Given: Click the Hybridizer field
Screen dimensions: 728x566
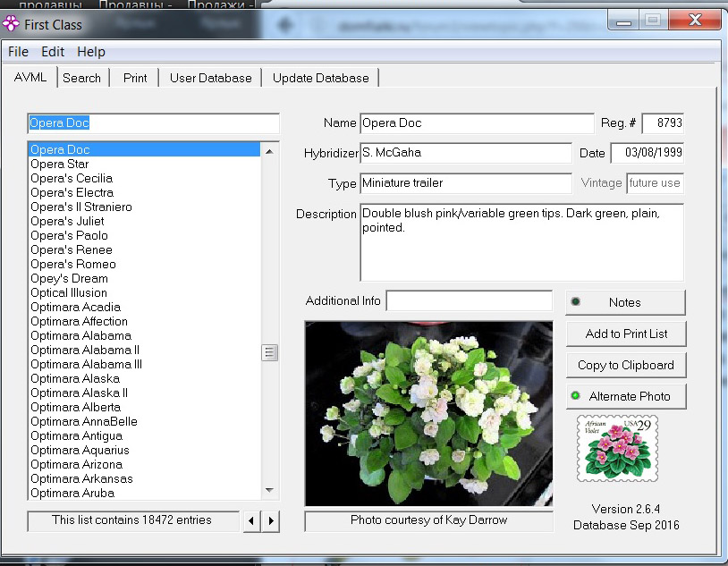Looking at the screenshot, I should point(466,153).
